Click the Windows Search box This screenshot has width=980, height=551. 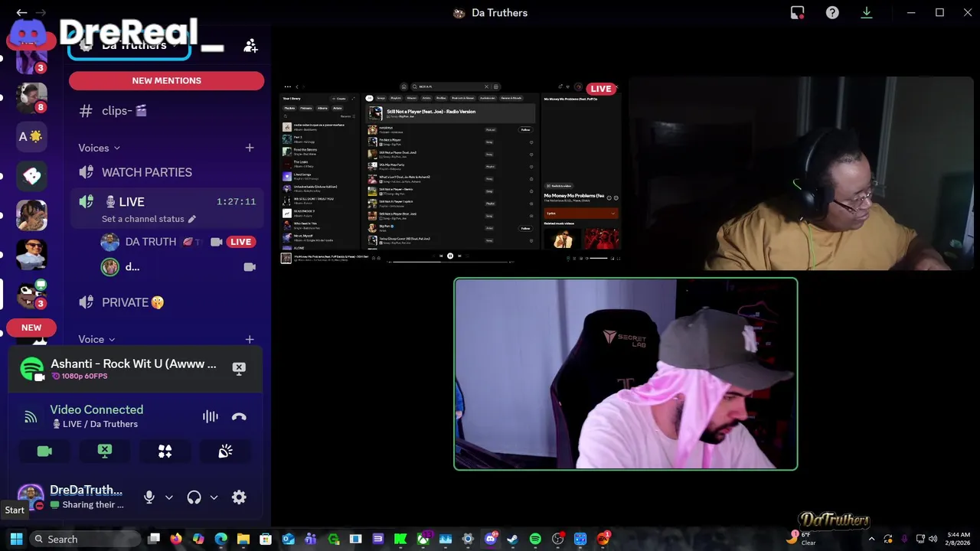click(86, 539)
